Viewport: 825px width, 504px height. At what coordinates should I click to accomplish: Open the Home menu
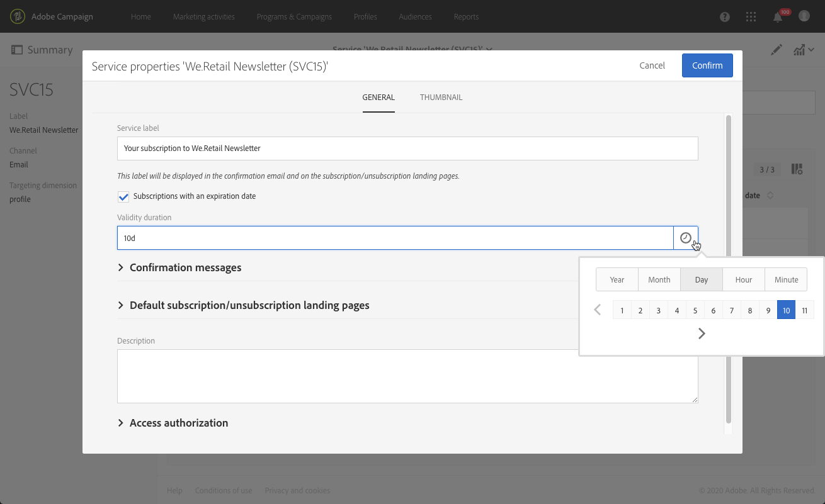click(x=141, y=16)
